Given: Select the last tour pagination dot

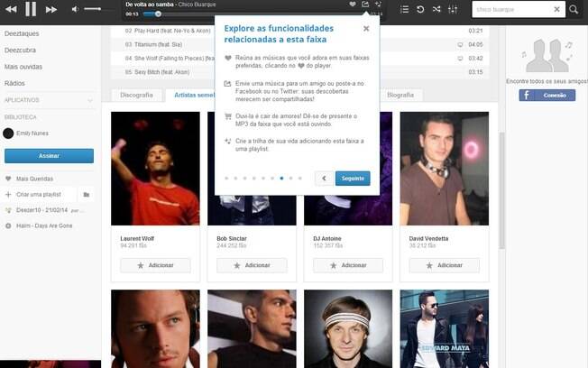Looking at the screenshot, I should 300,179.
